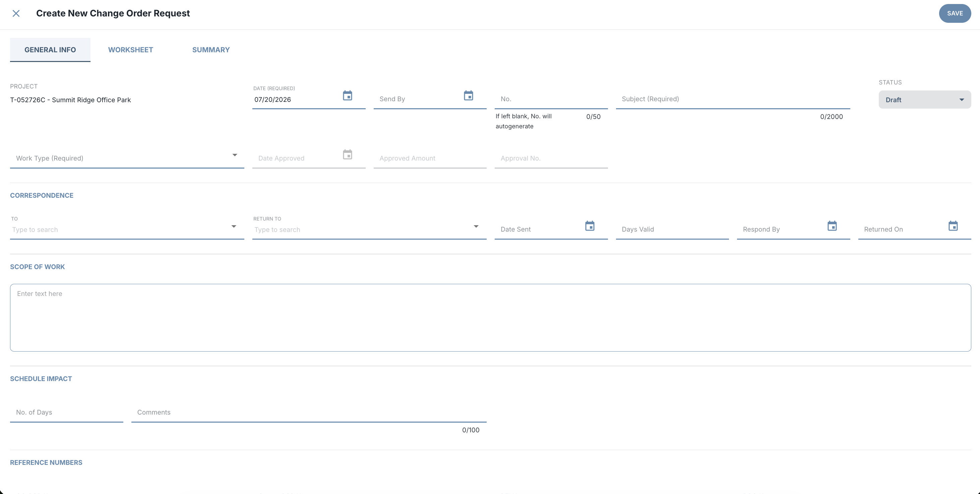Save the change order request

pyautogui.click(x=955, y=13)
